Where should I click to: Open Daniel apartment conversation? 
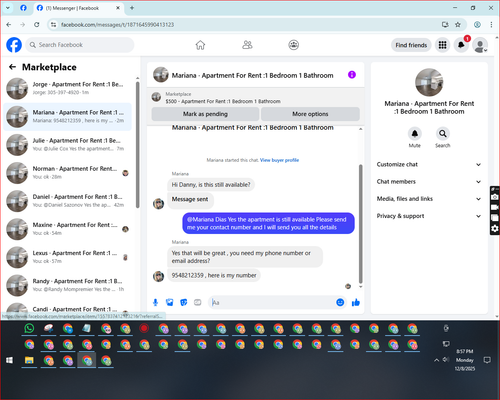coord(68,201)
